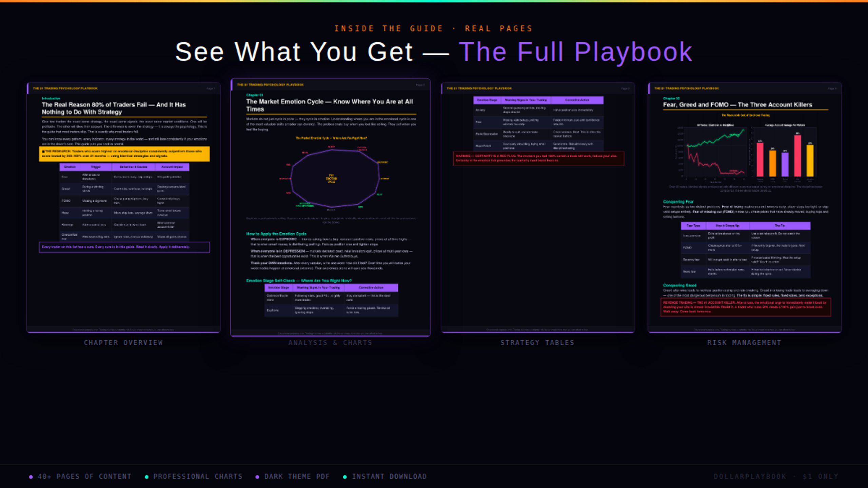Click 'Every trader on this list has a cure' note

pyautogui.click(x=124, y=247)
